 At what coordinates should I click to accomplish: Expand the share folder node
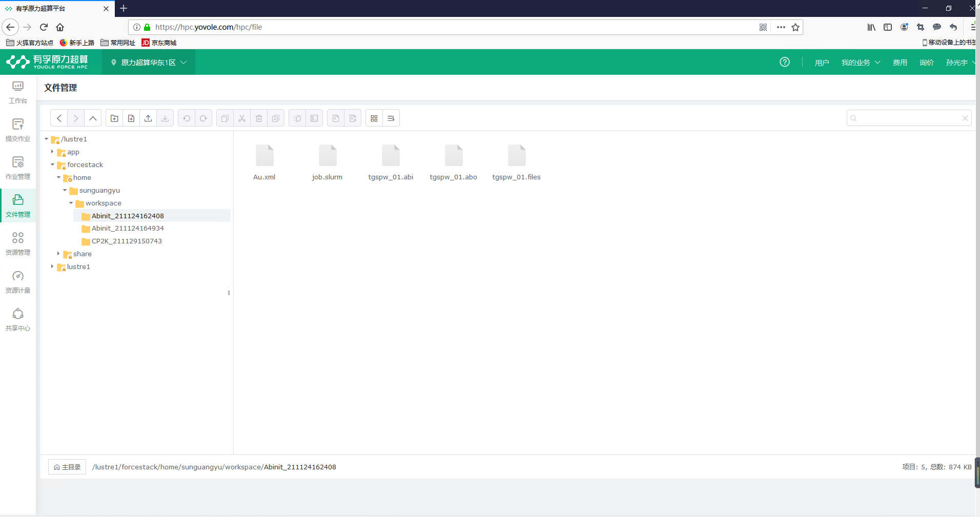(58, 254)
